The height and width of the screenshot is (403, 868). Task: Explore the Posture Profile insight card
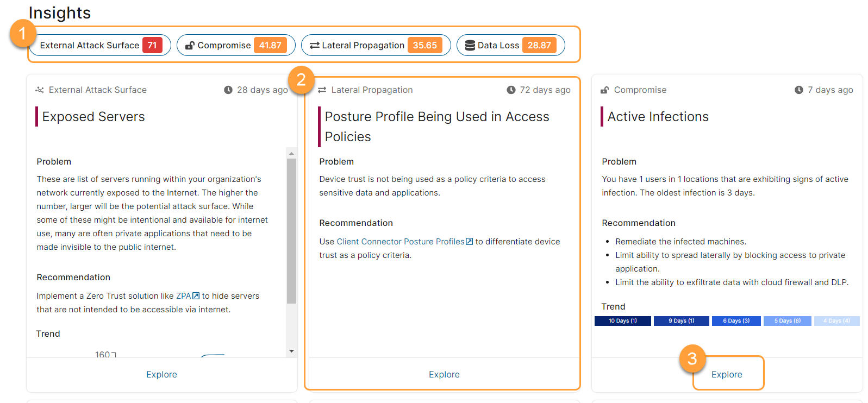point(444,374)
